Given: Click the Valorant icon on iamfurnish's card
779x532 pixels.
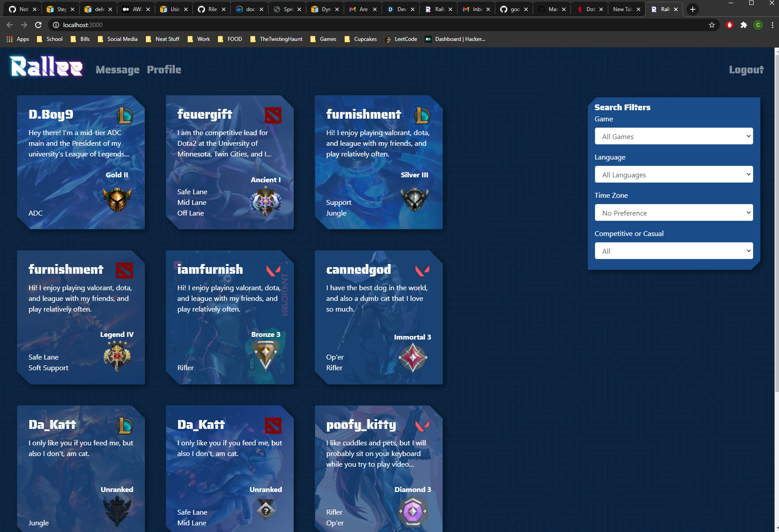Looking at the screenshot, I should pyautogui.click(x=273, y=270).
